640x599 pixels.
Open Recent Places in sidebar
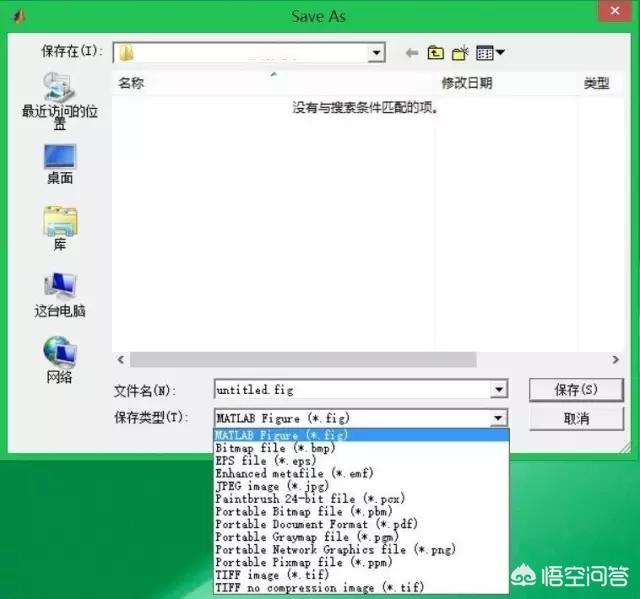pyautogui.click(x=59, y=100)
